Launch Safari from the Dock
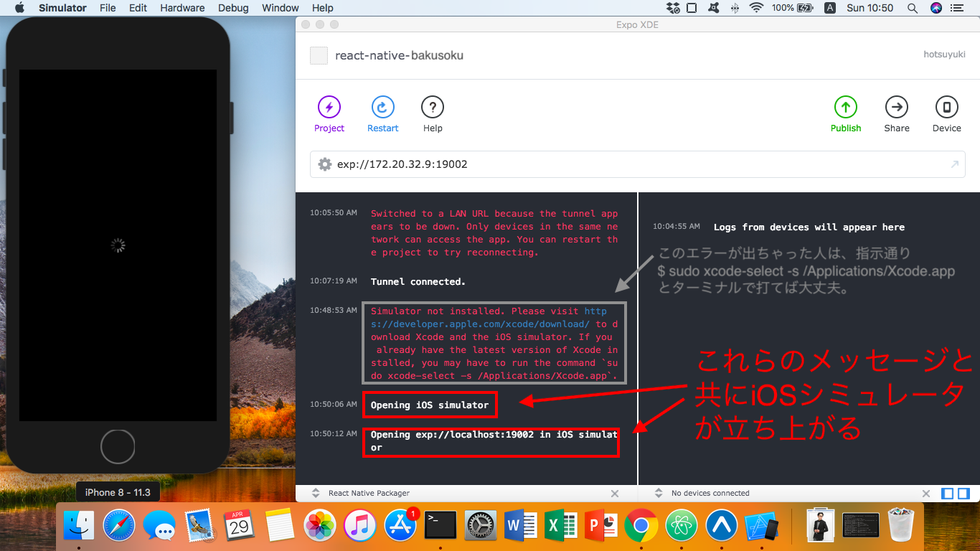 coord(119,527)
